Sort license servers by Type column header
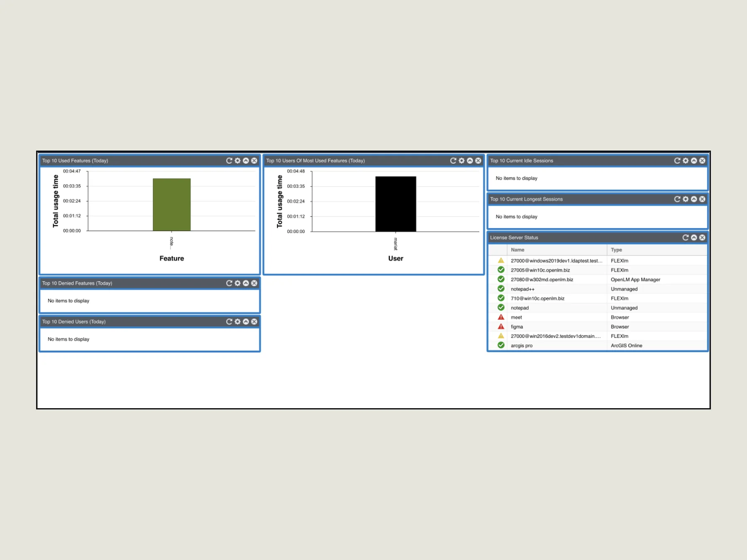Image resolution: width=747 pixels, height=560 pixels. (657, 250)
